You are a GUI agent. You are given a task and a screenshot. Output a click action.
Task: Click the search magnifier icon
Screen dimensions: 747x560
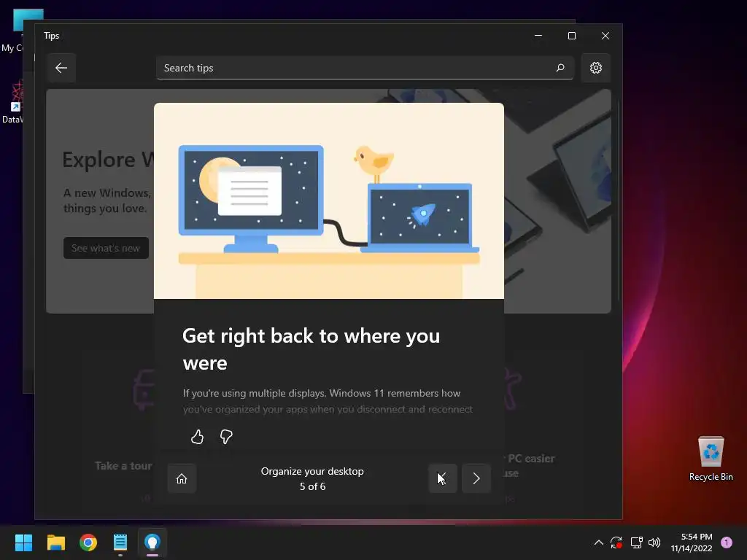point(560,68)
